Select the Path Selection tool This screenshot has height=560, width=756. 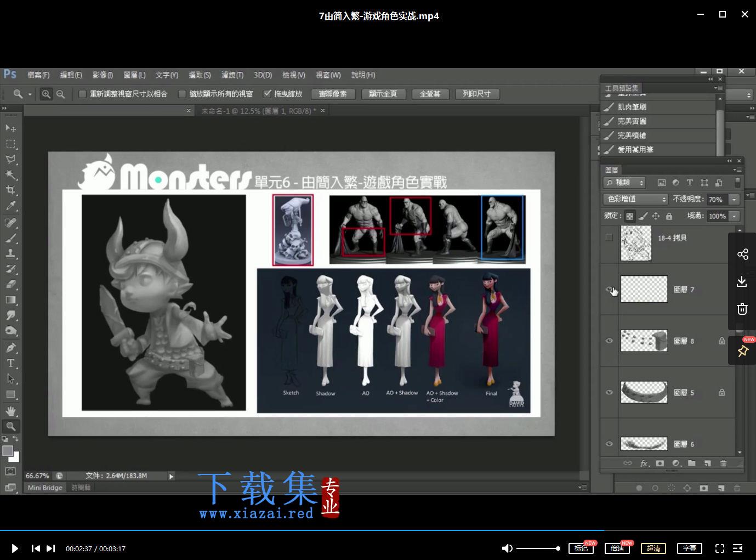10,378
